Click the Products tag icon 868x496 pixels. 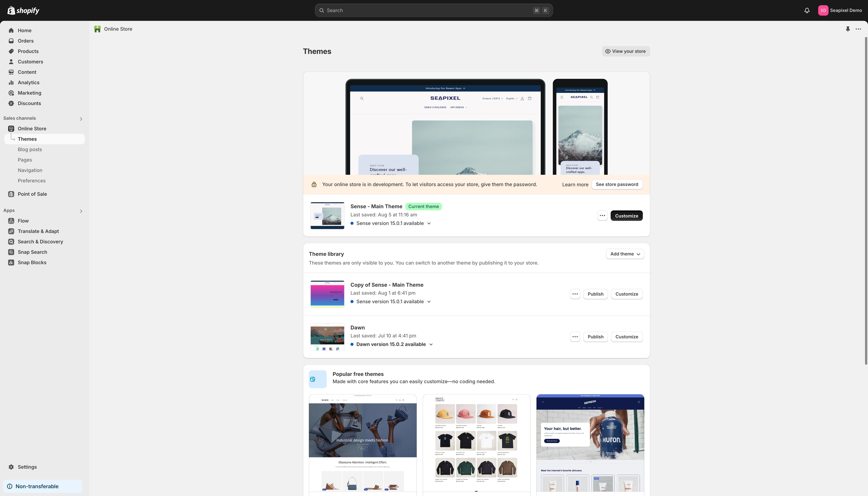pos(11,51)
